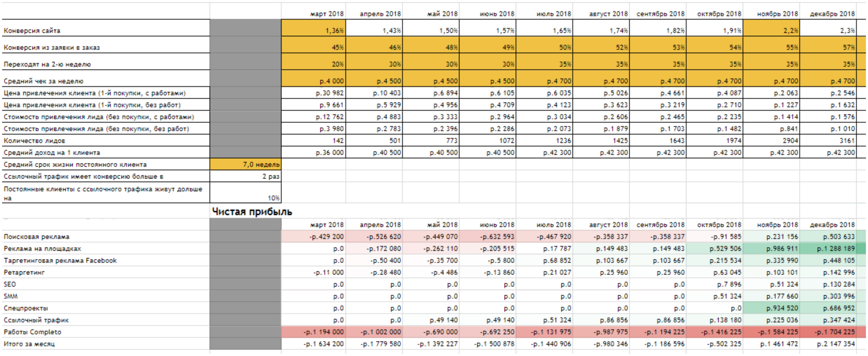Click the "Чистая прибыль" heading
The width and height of the screenshot is (868, 356).
pos(252,212)
